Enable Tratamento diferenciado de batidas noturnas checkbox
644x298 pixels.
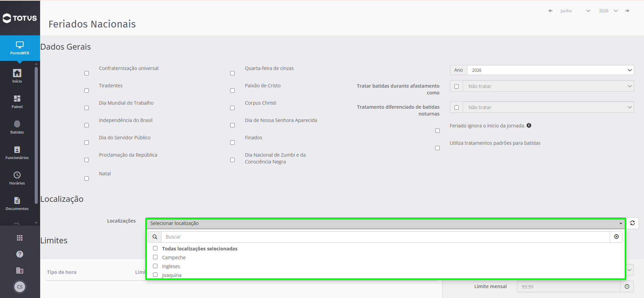456,107
